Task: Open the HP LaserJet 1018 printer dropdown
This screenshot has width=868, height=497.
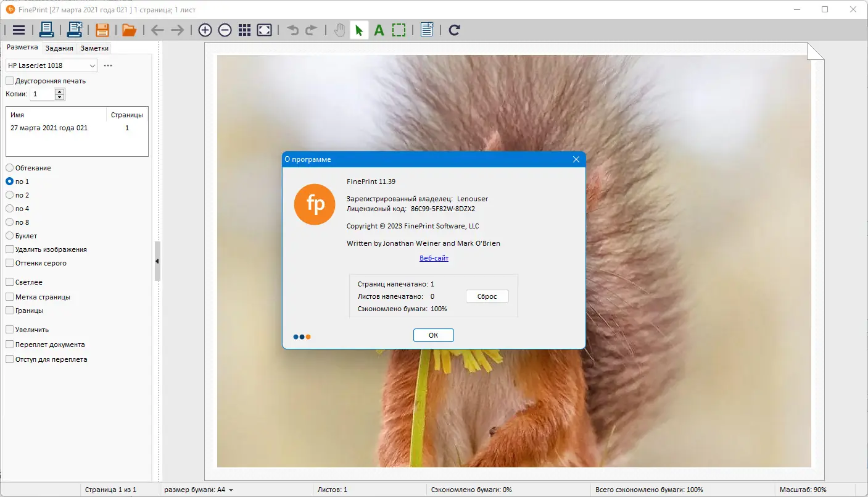Action: [x=52, y=65]
